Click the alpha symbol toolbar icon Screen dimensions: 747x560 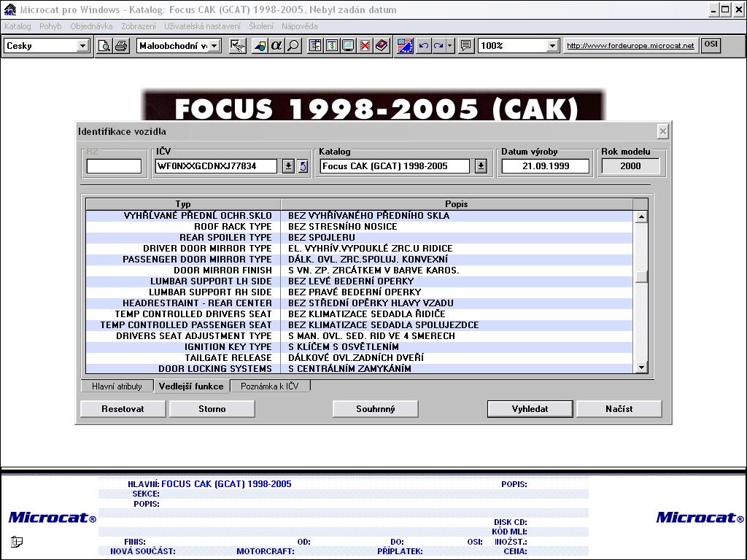tap(276, 46)
